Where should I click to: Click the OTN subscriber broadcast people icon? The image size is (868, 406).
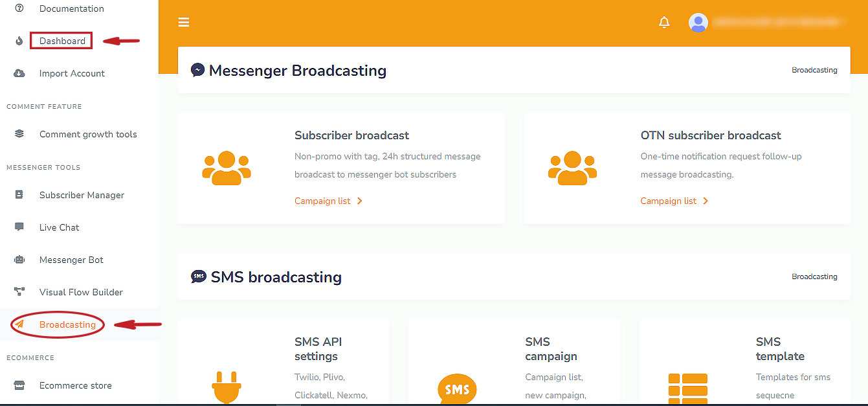click(572, 168)
